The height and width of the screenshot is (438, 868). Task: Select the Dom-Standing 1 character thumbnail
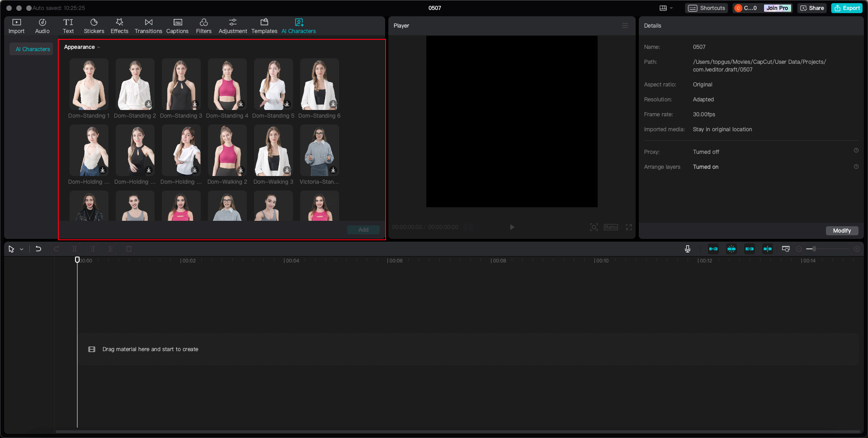(x=89, y=84)
